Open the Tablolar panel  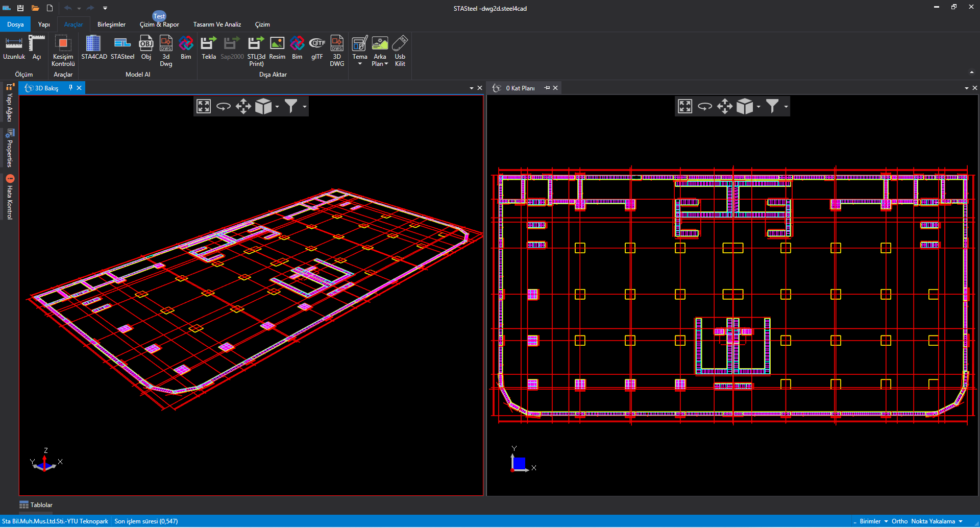coord(36,505)
